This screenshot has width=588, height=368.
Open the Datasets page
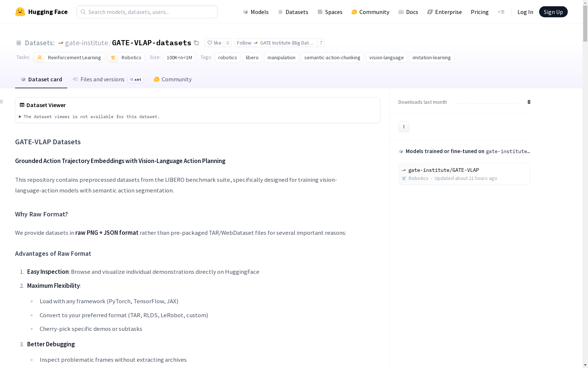pyautogui.click(x=293, y=12)
